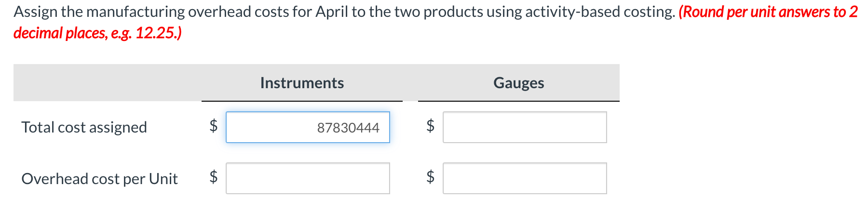This screenshot has height=213, width=868.
Task: Click dollar sign beside Instruments overhead per unit
Action: (214, 177)
